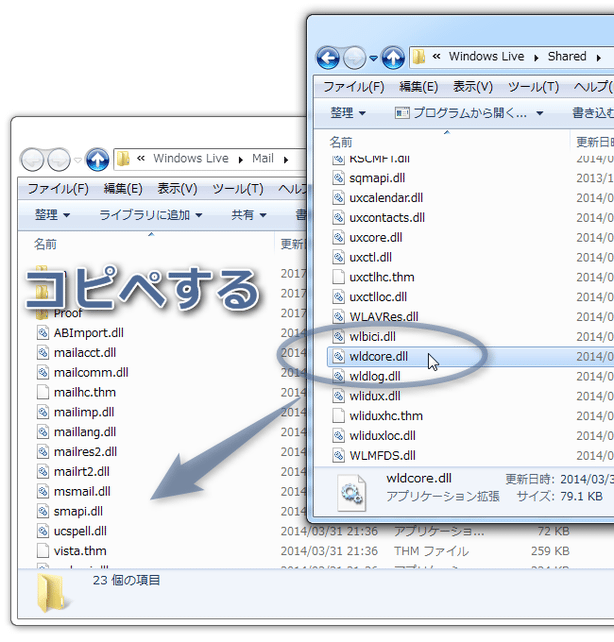Select uxctlhc.thm file icon
The height and width of the screenshot is (642, 614).
pos(338,277)
